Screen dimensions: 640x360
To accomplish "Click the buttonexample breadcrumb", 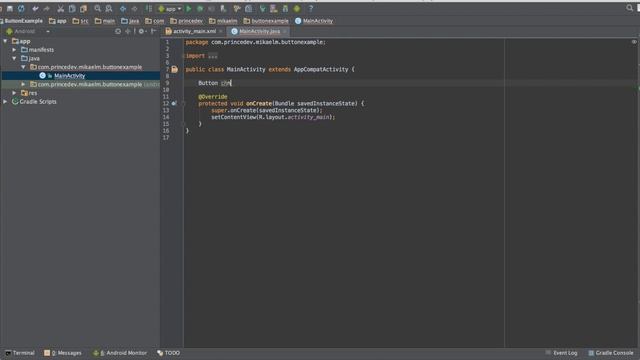I will point(266,21).
